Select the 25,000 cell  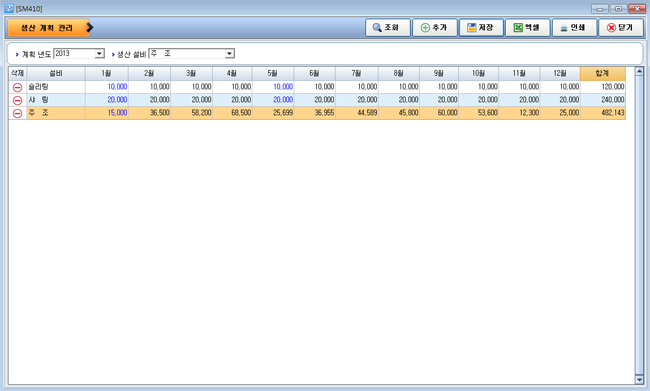560,113
